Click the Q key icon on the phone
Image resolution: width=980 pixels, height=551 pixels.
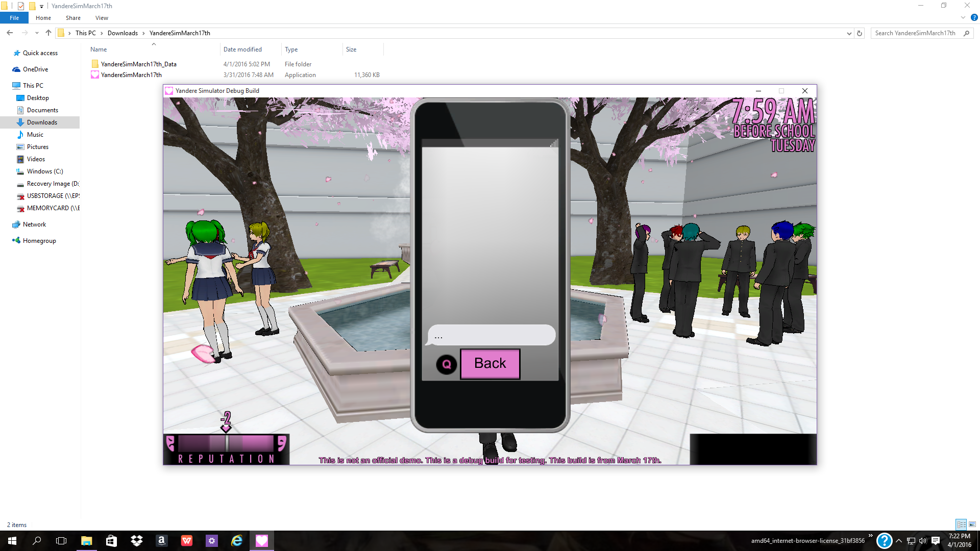447,364
